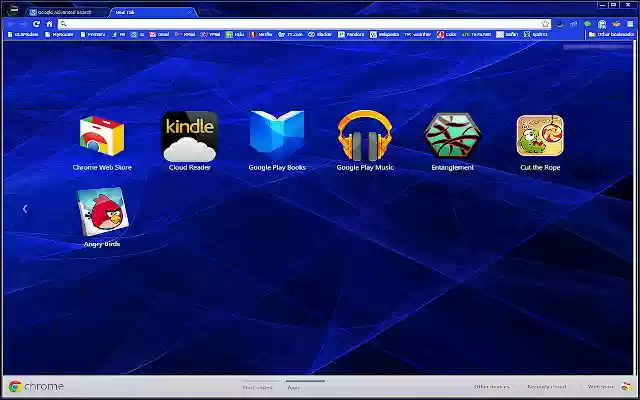
Task: Open the Pandora bookmark
Action: (x=351, y=35)
